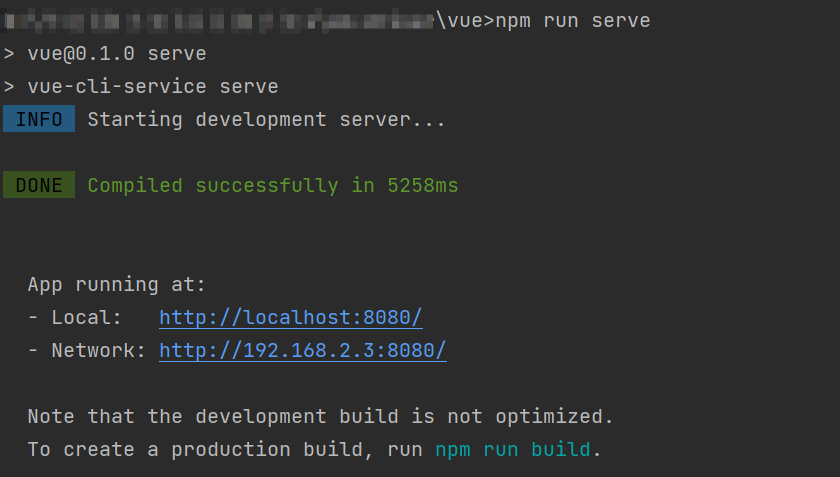Click the 'Note that the development build' line

tap(320, 416)
